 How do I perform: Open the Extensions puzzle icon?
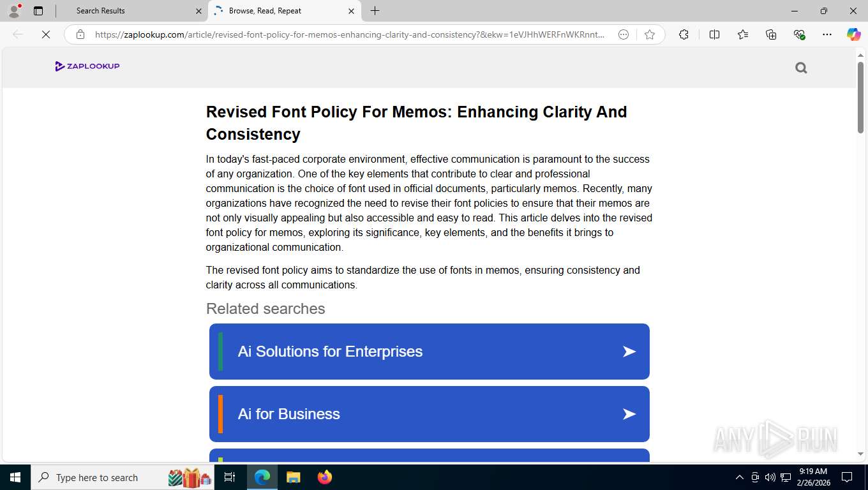click(x=684, y=34)
